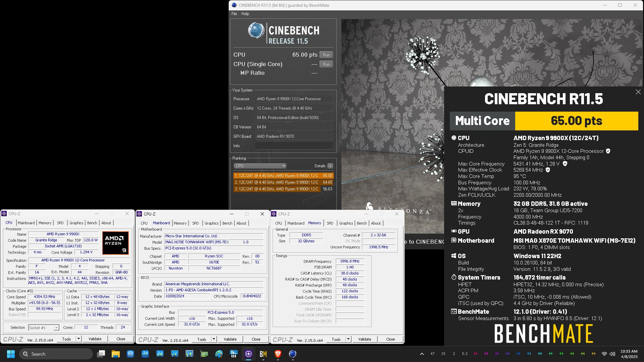The image size is (644, 362).
Task: Select Memory tab in CPU-Z CPU window
Action: pos(45,223)
